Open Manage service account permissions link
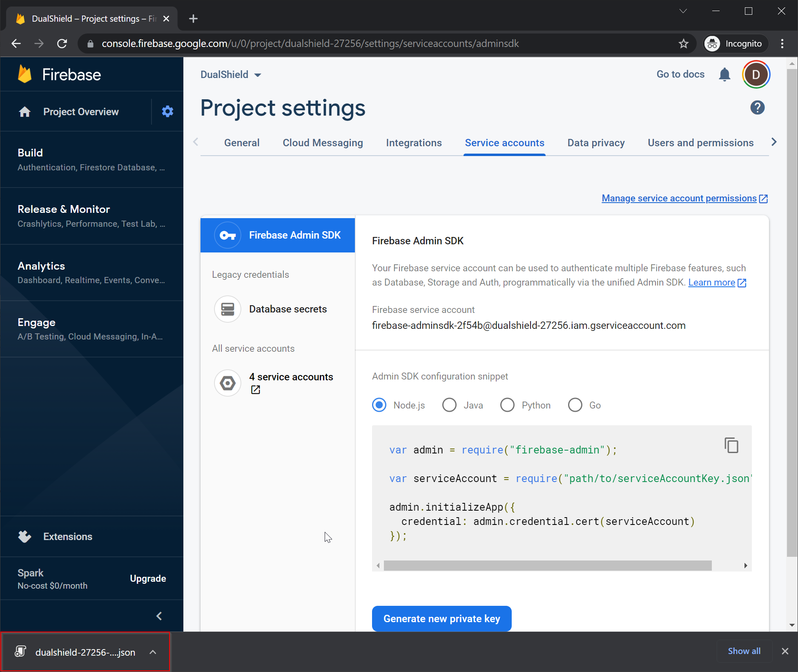 [x=679, y=199]
